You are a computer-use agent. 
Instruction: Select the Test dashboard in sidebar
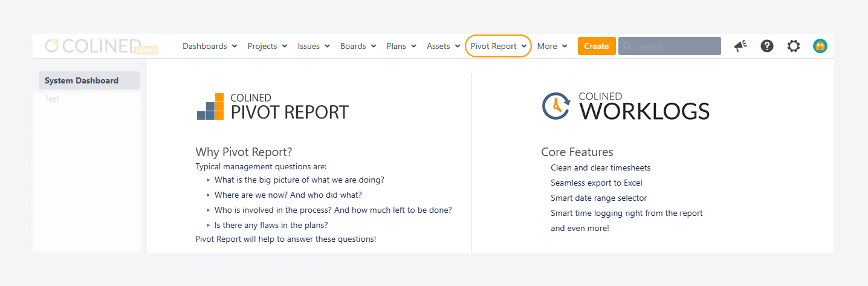[x=52, y=99]
